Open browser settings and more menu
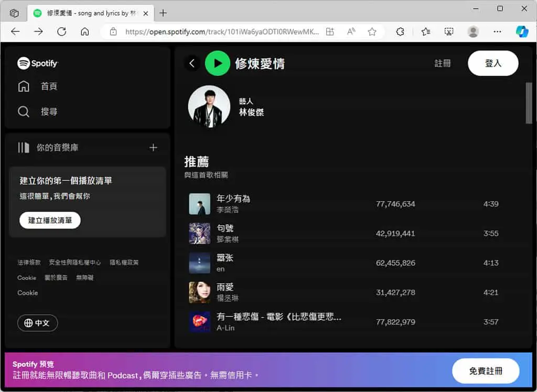This screenshot has width=537, height=392. click(x=497, y=32)
